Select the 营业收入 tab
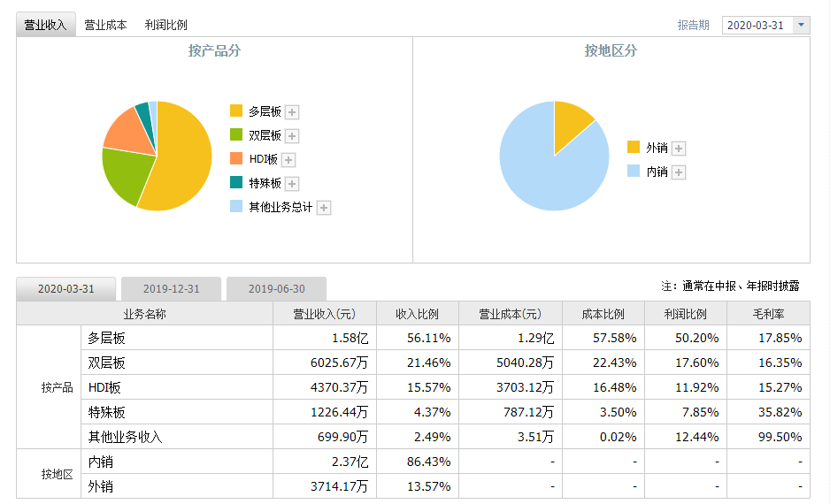The height and width of the screenshot is (504, 830). (45, 25)
